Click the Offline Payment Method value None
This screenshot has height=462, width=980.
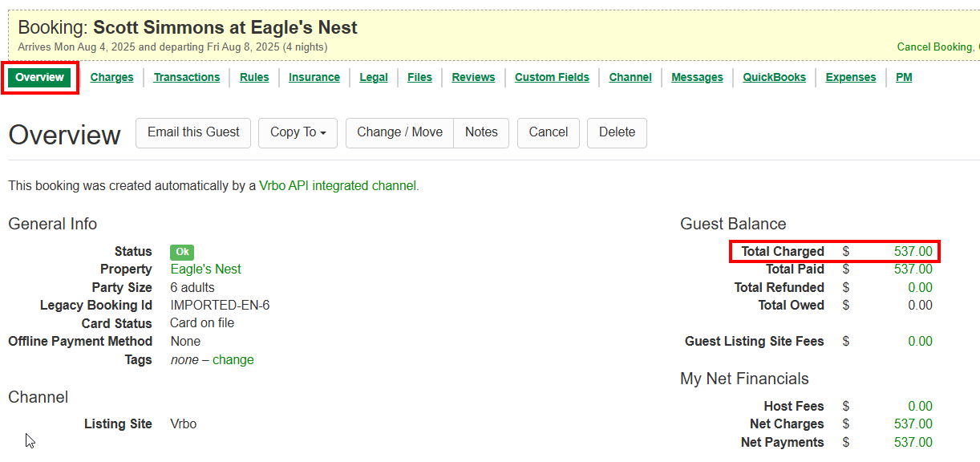pos(185,342)
